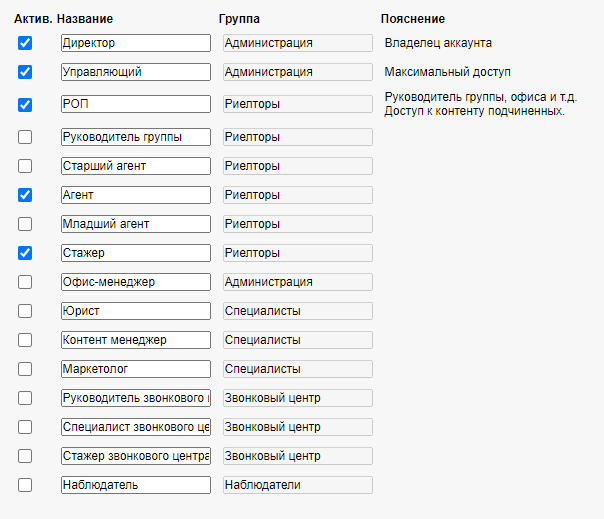This screenshot has height=519, width=604.
Task: Uncheck the Директор active checkbox
Action: [25, 43]
